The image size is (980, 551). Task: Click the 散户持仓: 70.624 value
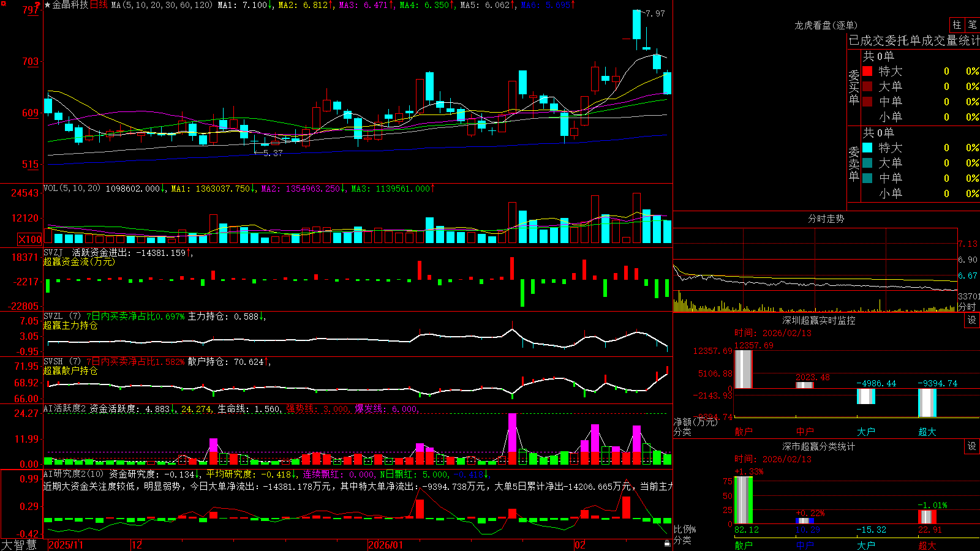230,362
